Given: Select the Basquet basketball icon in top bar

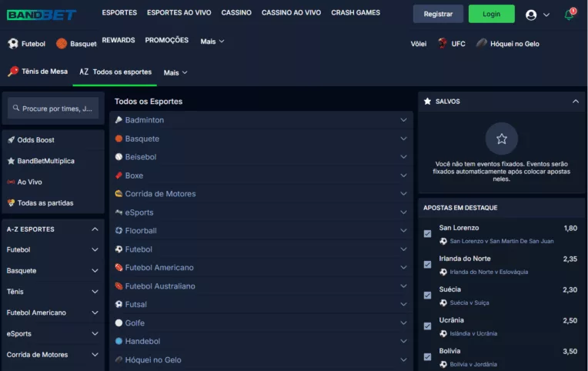Looking at the screenshot, I should coord(62,44).
